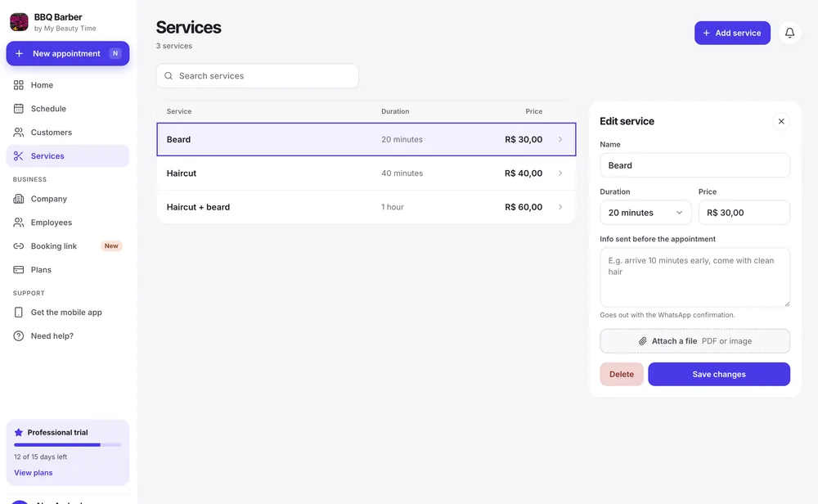Image resolution: width=818 pixels, height=504 pixels.
Task: Open Need help? support item
Action: point(68,336)
